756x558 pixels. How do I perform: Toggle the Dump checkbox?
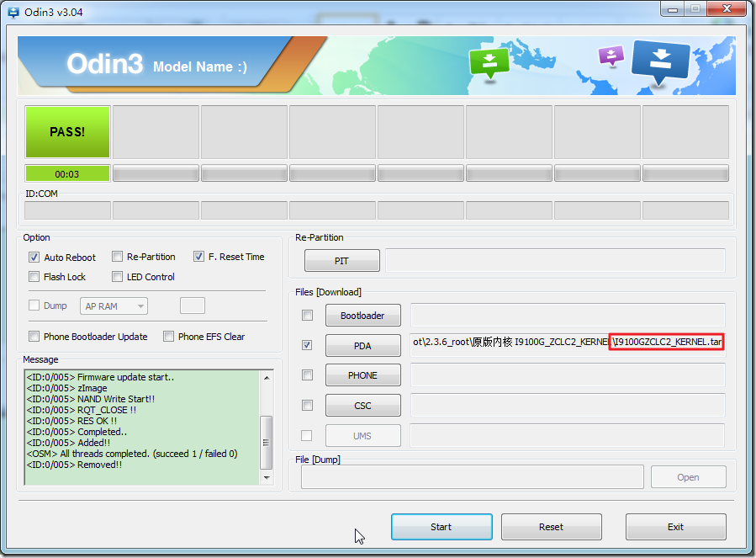point(34,305)
